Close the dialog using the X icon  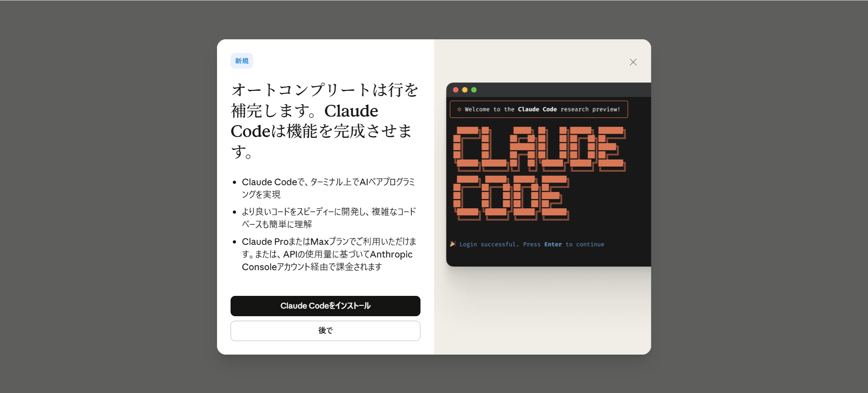point(633,62)
